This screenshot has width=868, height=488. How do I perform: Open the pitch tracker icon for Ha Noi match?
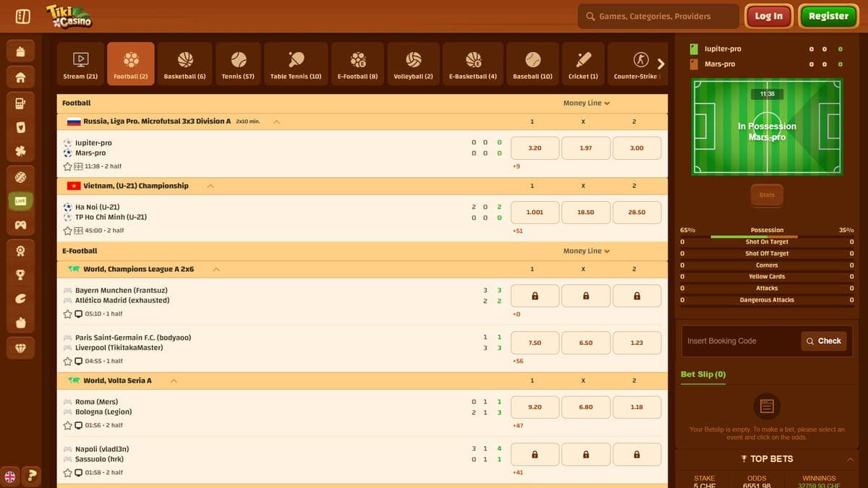(79, 231)
